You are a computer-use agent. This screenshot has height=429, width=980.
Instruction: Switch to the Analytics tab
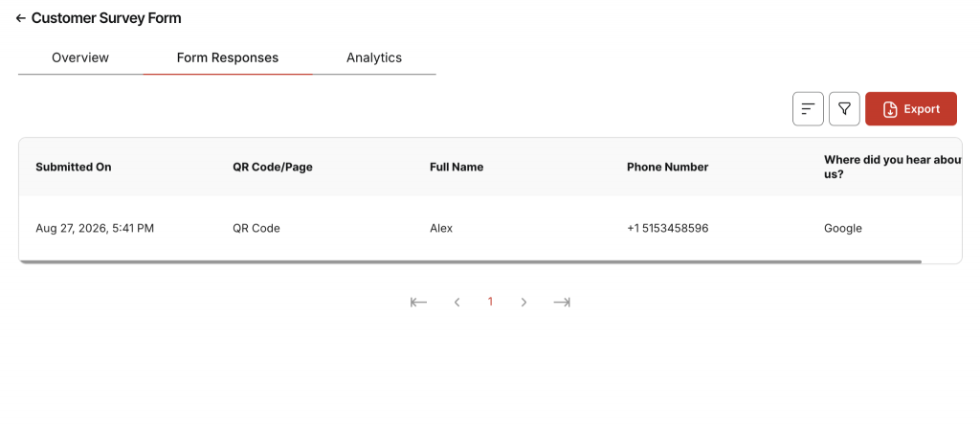(x=374, y=58)
